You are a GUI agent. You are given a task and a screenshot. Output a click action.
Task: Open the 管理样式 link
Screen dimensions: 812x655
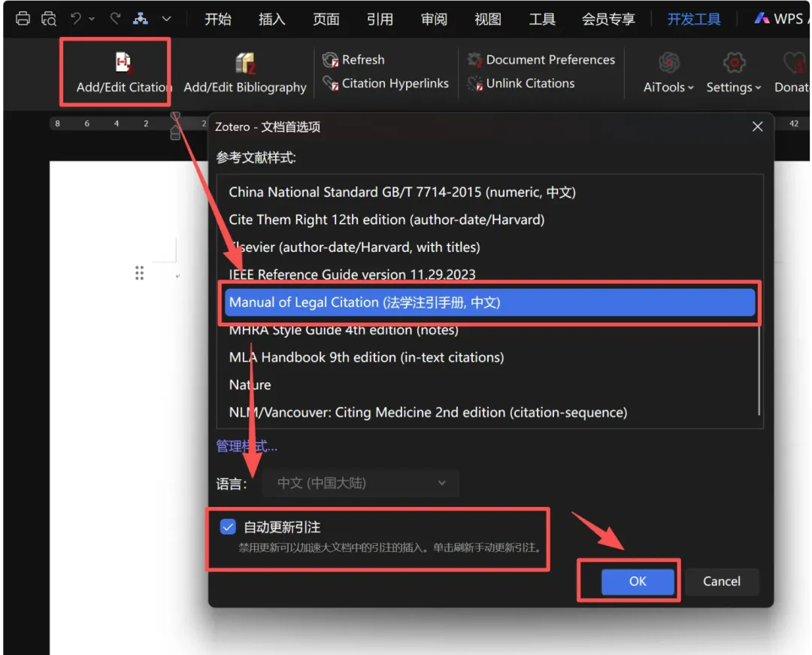click(x=247, y=446)
